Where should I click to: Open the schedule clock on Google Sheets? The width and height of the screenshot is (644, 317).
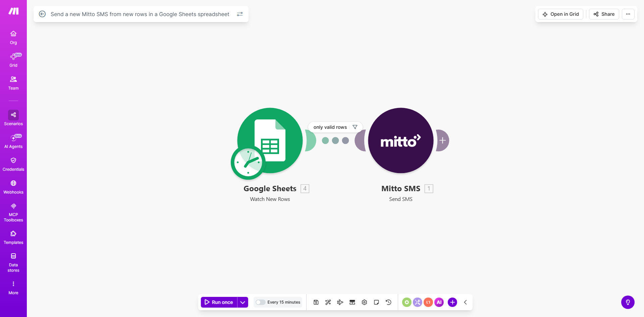(x=248, y=162)
